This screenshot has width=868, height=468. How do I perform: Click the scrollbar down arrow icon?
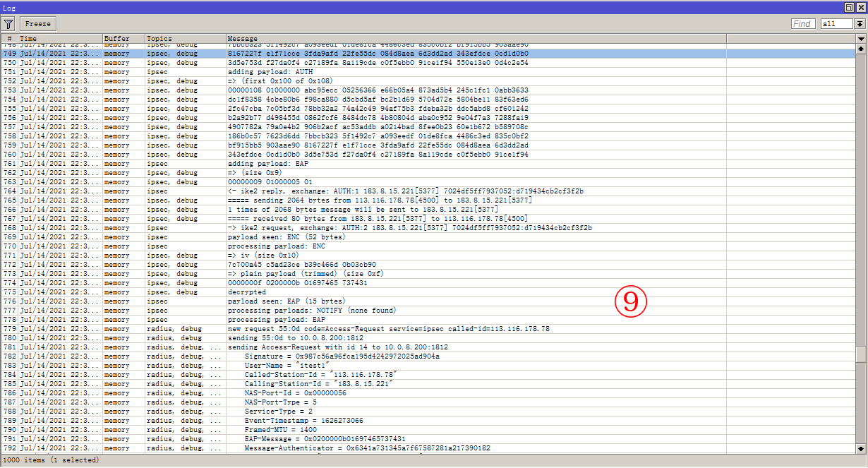[x=862, y=448]
